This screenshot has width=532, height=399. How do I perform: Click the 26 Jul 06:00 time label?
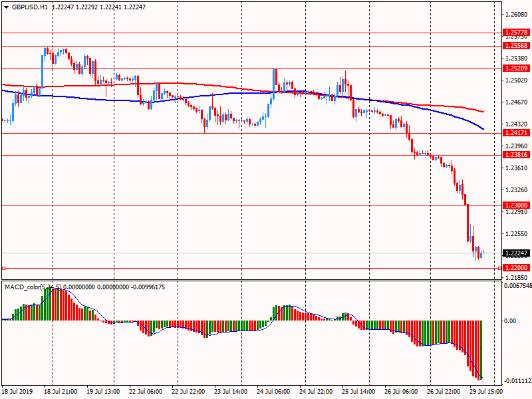401,392
